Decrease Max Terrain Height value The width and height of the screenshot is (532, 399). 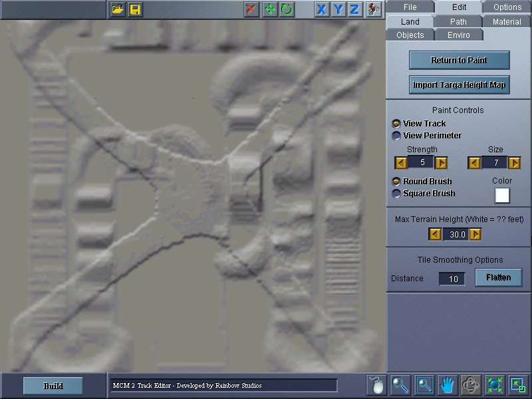point(435,235)
